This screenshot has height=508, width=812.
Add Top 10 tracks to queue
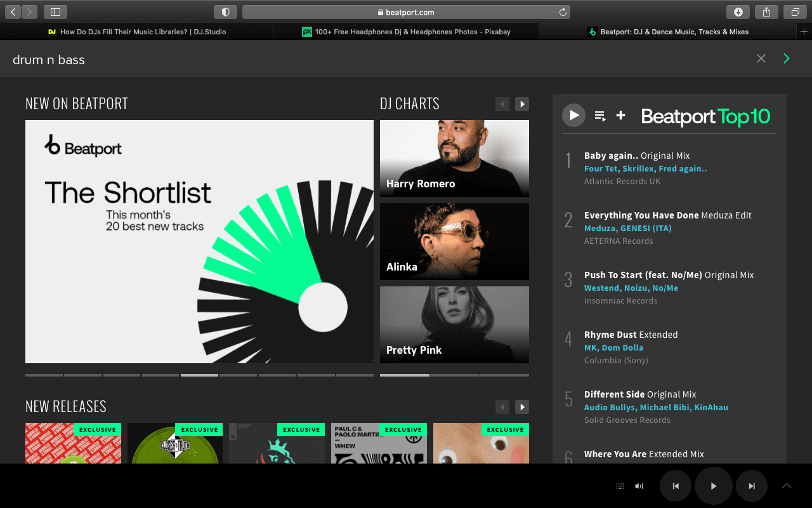point(599,116)
